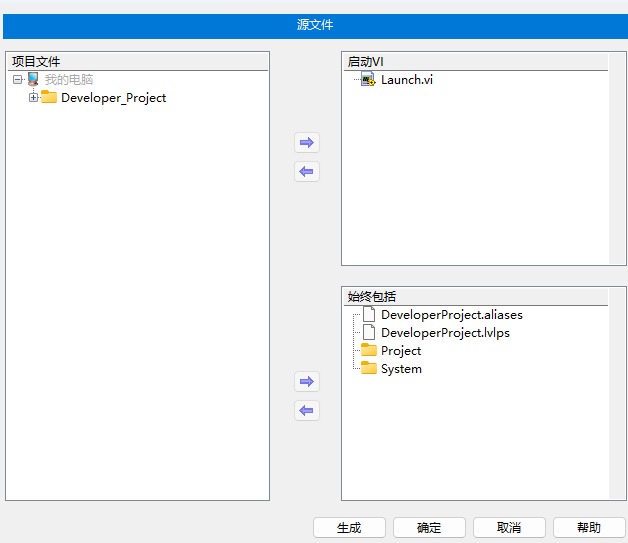Click the Project folder icon
Screen dimensions: 628x543
369,350
